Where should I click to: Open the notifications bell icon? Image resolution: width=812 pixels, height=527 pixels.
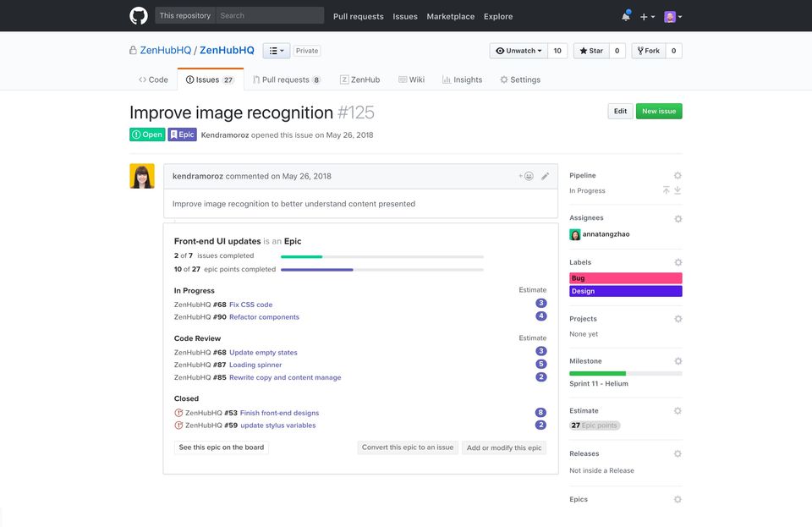(x=626, y=16)
